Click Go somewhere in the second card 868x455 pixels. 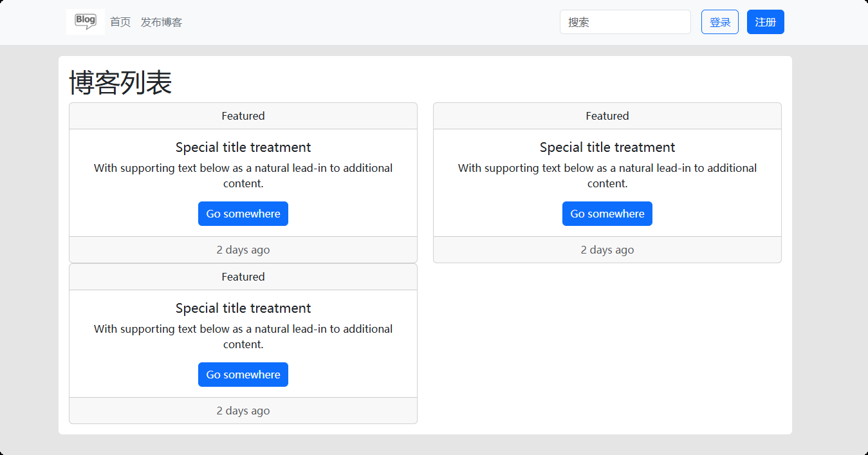pos(607,214)
